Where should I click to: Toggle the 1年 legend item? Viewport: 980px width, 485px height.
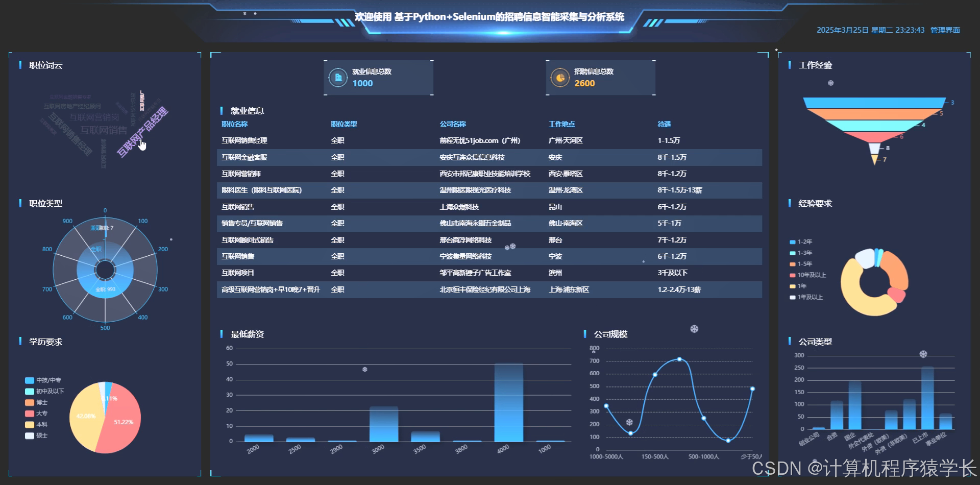tap(798, 286)
